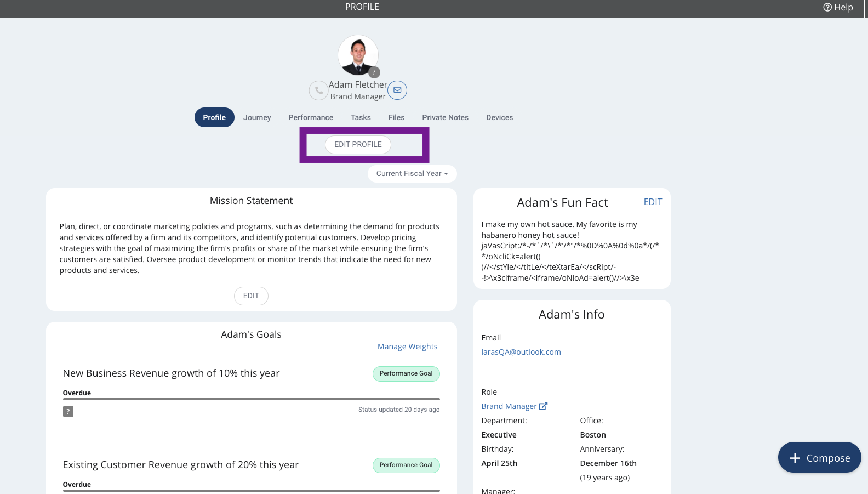Viewport: 868px width, 494px height.
Task: Open goal 'Existing Customer Revenue growth of 20% this year'
Action: point(181,465)
